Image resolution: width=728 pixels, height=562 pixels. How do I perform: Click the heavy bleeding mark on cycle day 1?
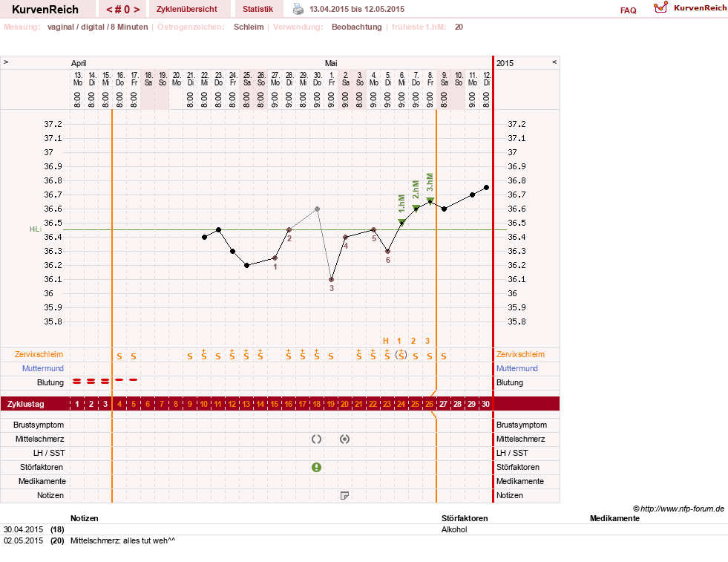77,382
